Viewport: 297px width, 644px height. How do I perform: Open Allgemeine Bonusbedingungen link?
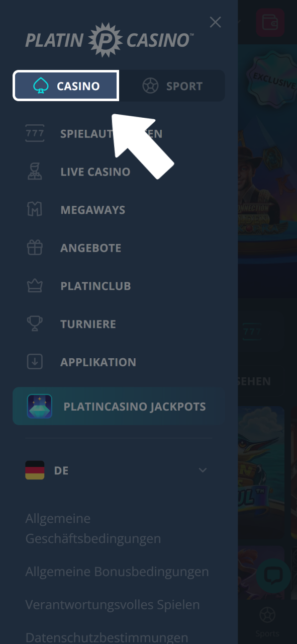117,572
